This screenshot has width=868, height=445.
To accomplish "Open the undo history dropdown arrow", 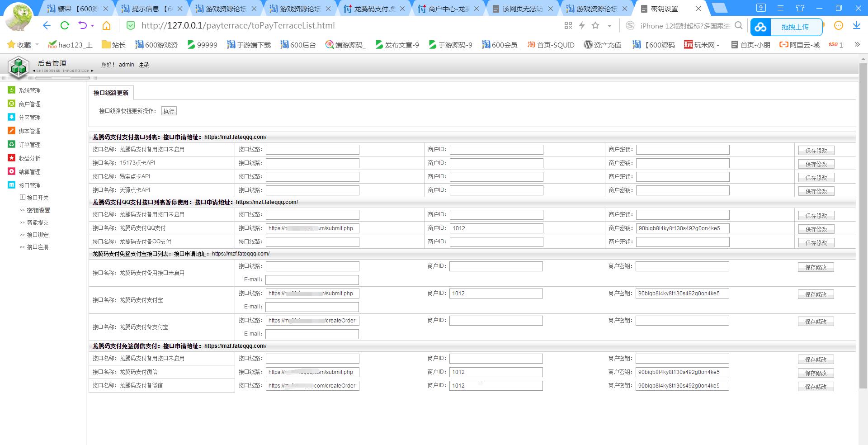I will 93,26.
